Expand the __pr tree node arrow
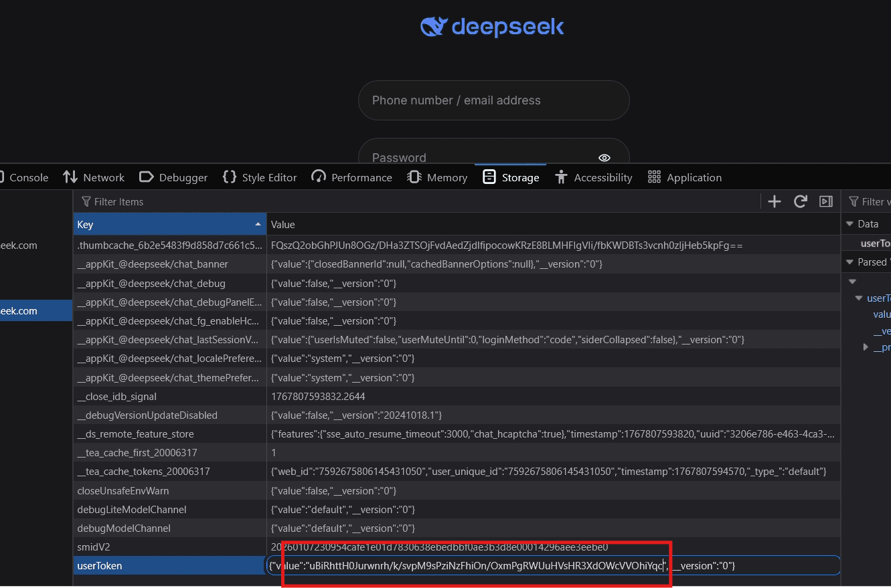The image size is (891, 588). pyautogui.click(x=866, y=347)
